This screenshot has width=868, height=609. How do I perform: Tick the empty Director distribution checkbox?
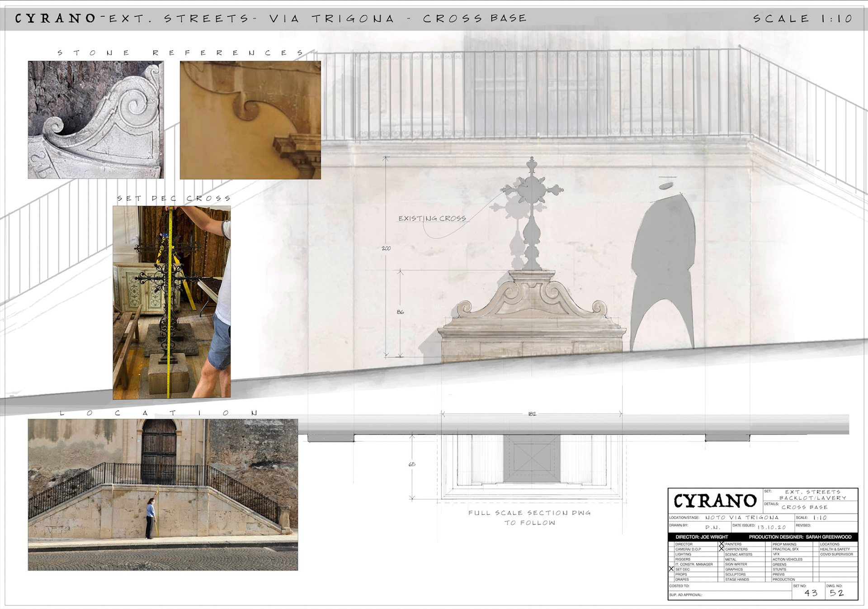tap(671, 544)
